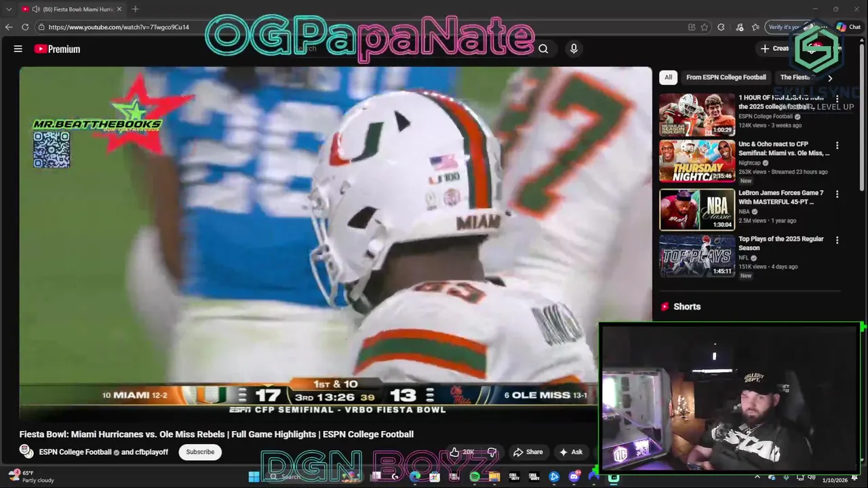Click LeBron James Forces Game 7 title

tap(781, 197)
